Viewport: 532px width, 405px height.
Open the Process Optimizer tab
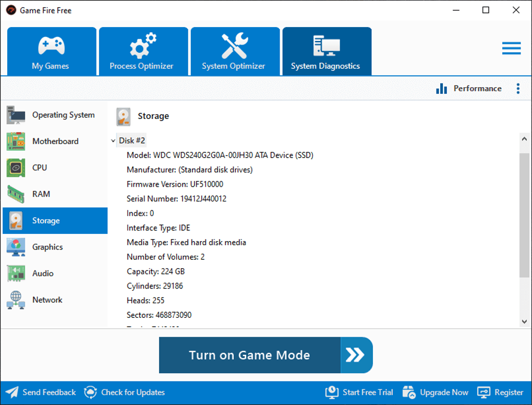(x=143, y=52)
